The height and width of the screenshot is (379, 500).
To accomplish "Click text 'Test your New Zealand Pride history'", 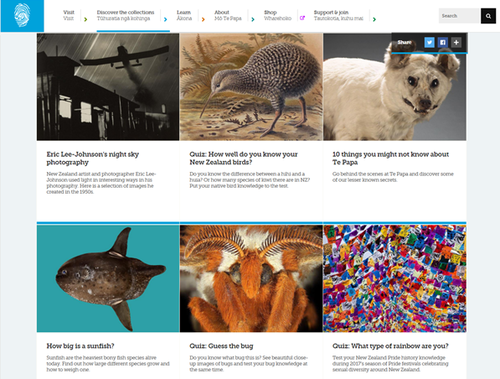I will (x=390, y=364).
